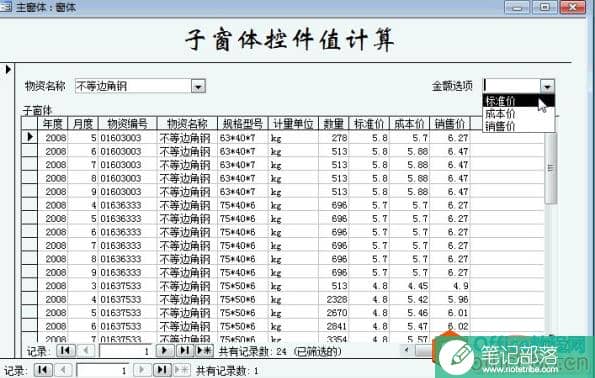The image size is (595, 378).
Task: Click the 共有记录数: 24 (已筛选的) text
Action: (x=280, y=351)
